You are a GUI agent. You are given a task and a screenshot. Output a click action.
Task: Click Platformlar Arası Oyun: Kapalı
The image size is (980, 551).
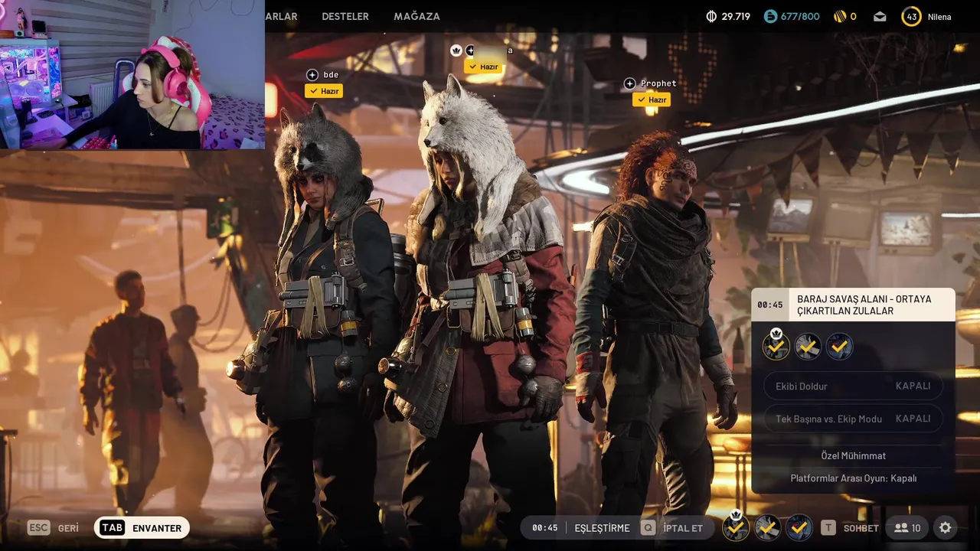[x=854, y=478]
